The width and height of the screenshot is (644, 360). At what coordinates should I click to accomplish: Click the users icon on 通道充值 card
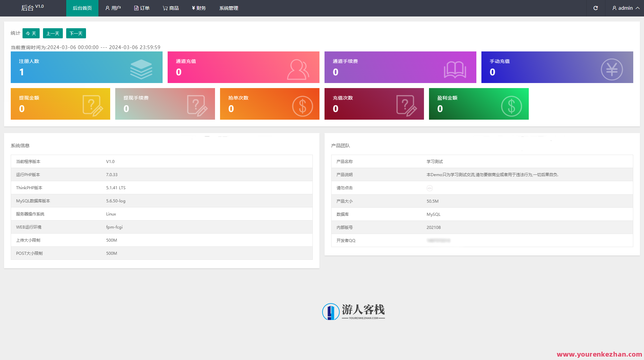pos(298,69)
